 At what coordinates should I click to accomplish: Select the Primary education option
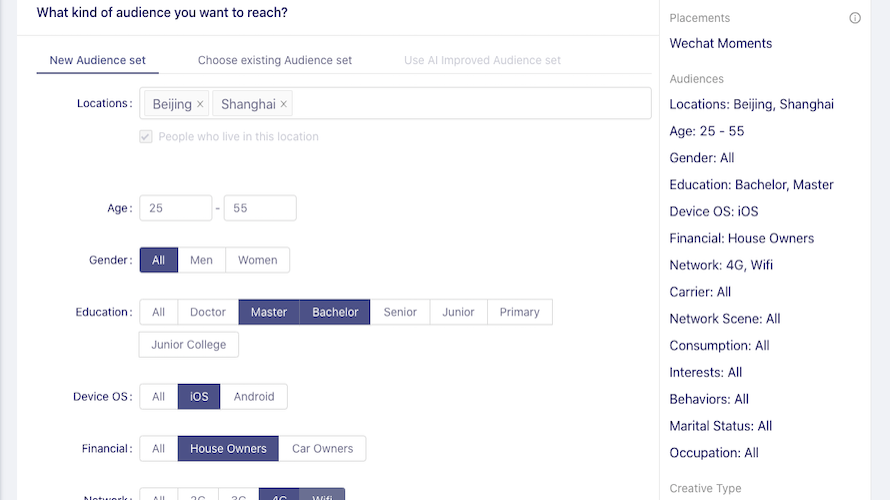click(520, 312)
